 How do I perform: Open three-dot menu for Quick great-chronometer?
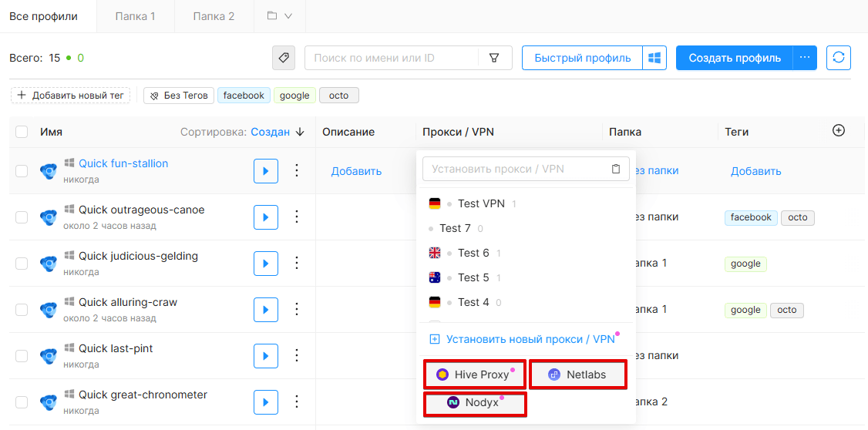click(x=297, y=401)
